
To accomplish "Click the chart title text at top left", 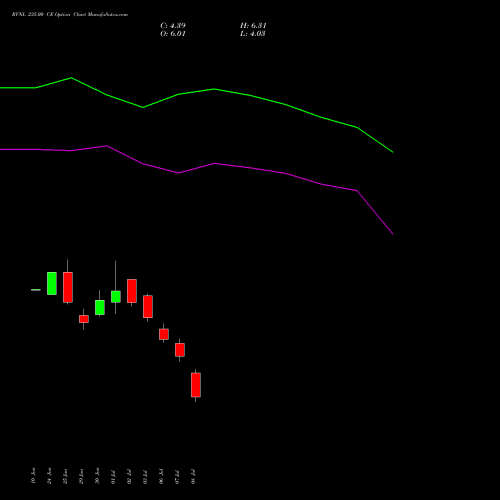I will pyautogui.click(x=70, y=15).
